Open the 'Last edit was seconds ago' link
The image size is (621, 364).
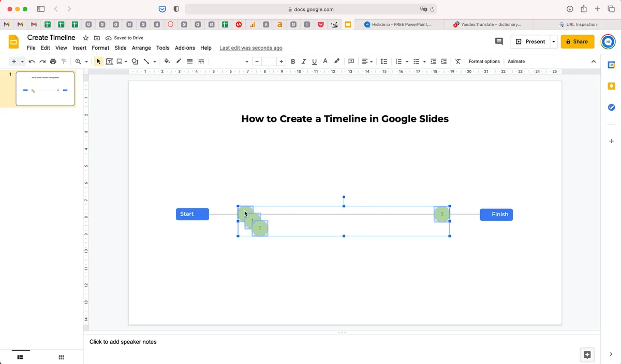click(x=251, y=48)
